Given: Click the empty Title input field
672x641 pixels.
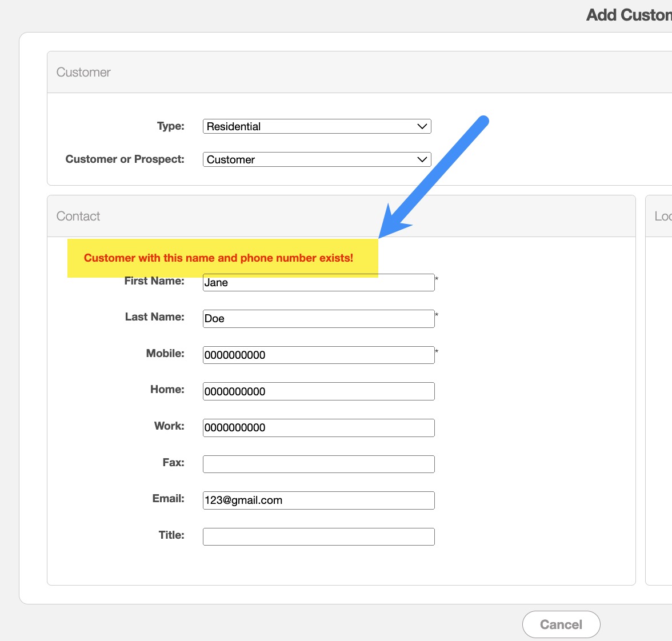Looking at the screenshot, I should (318, 536).
